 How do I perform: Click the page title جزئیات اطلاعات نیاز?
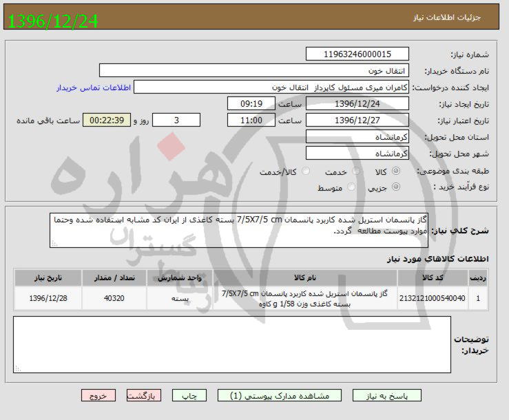point(447,17)
